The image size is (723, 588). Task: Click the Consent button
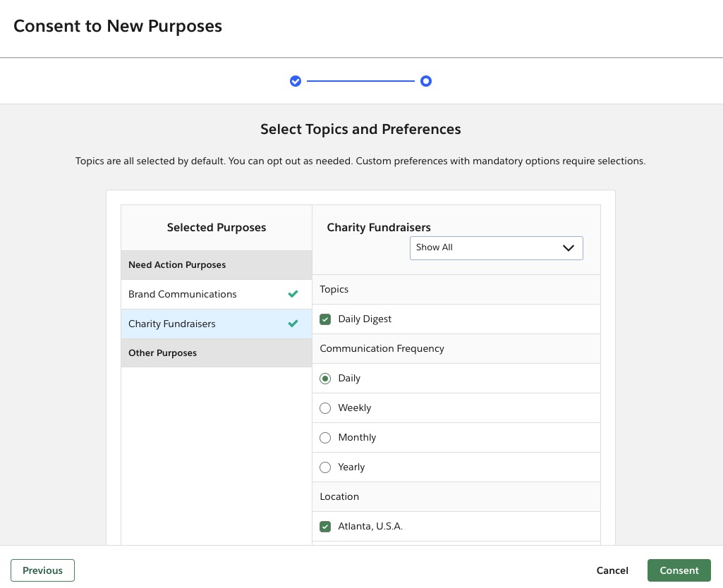[679, 570]
